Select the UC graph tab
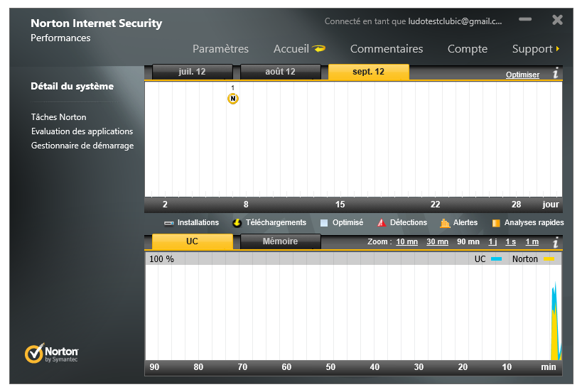This screenshot has width=582, height=392. coord(192,241)
